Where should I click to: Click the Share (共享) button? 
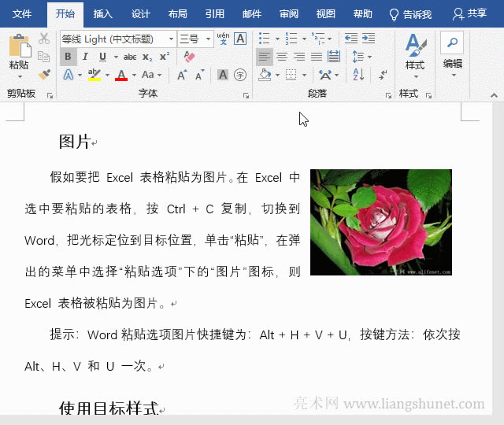click(470, 13)
